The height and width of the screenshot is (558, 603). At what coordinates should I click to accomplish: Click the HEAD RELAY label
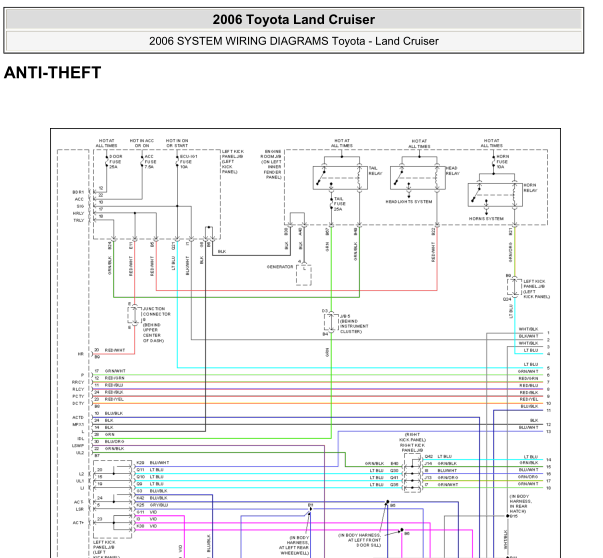click(453, 171)
